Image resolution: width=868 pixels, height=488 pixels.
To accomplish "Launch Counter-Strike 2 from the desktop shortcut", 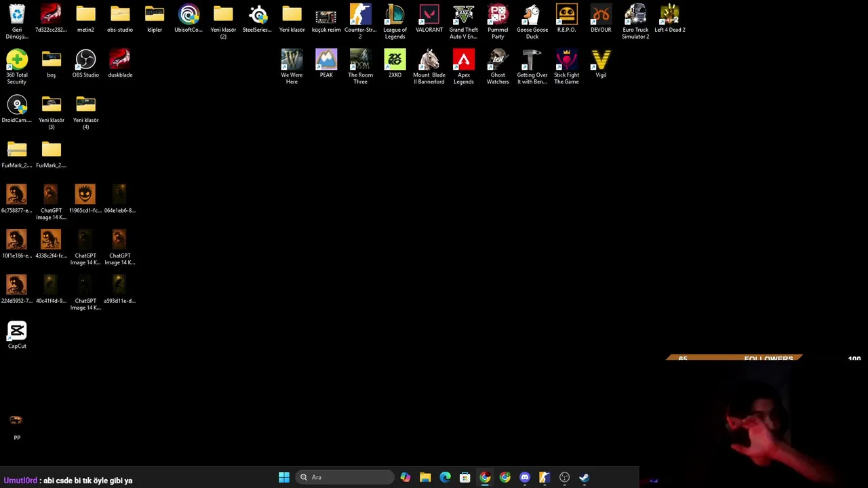I will point(360,22).
